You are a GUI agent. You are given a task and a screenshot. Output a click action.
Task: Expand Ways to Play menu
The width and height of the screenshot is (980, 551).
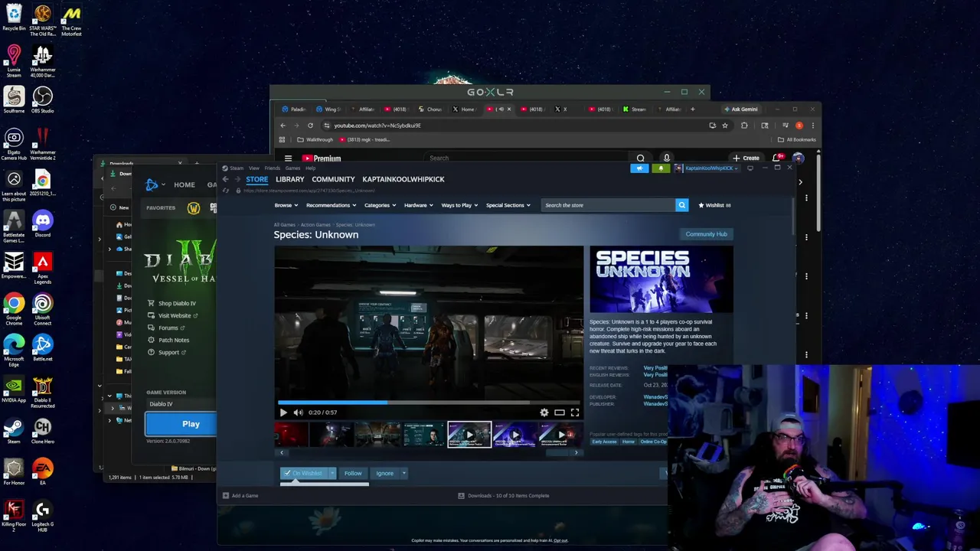point(459,205)
